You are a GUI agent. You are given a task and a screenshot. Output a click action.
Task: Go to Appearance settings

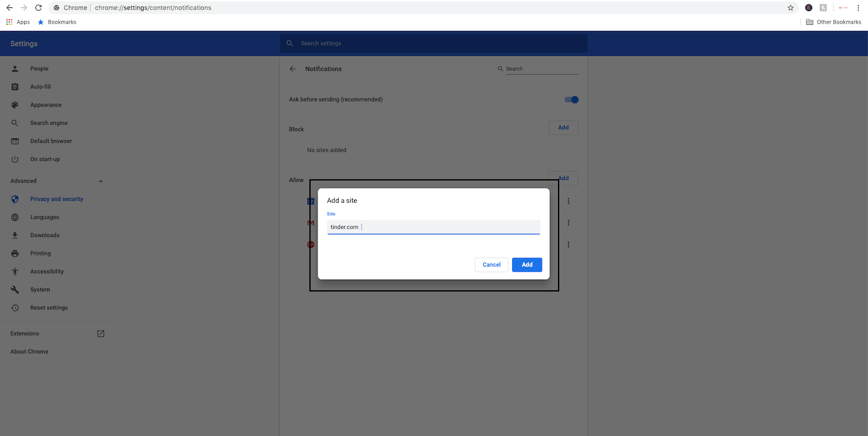click(x=46, y=105)
